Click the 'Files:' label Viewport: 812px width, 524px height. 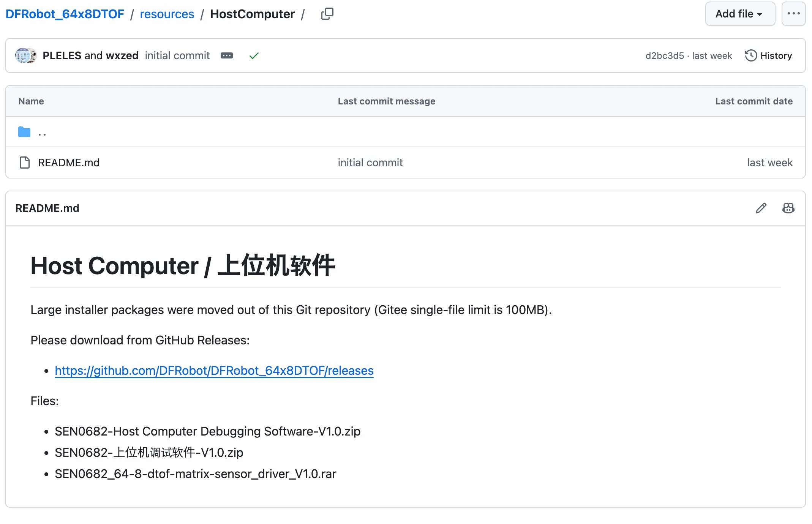pyautogui.click(x=45, y=401)
